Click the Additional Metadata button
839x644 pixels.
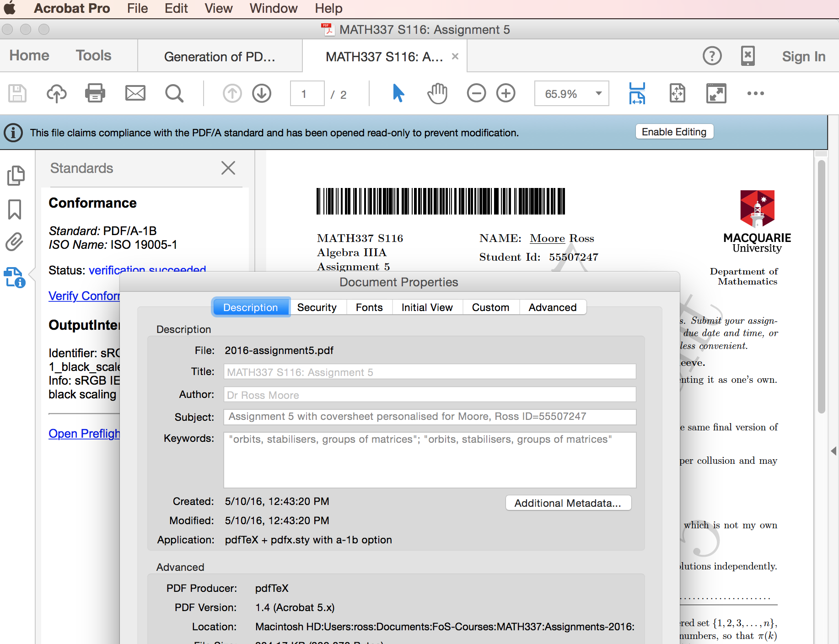[568, 503]
